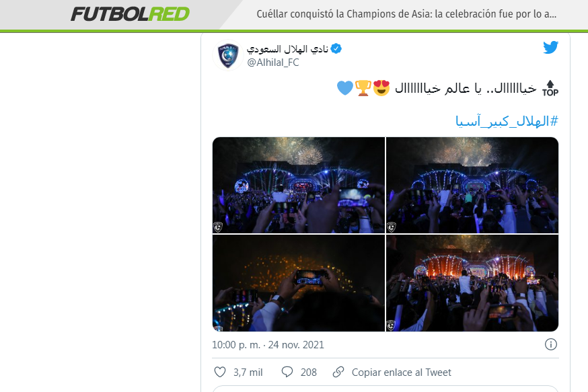
Task: Click the FutbolRed logo
Action: (x=130, y=14)
